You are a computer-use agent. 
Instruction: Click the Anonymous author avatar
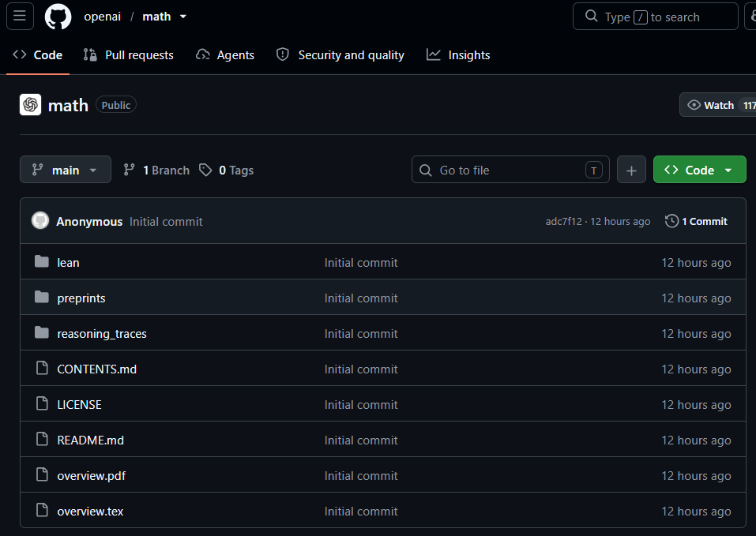tap(40, 220)
